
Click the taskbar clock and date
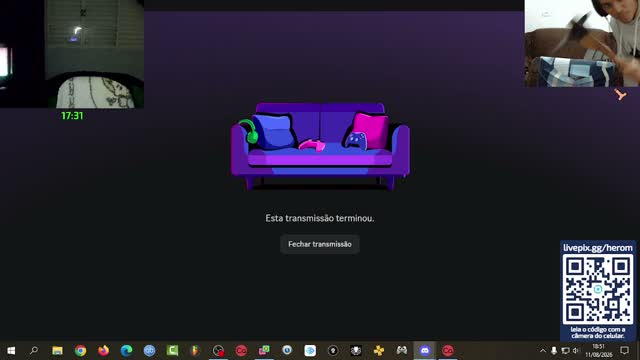(599, 351)
